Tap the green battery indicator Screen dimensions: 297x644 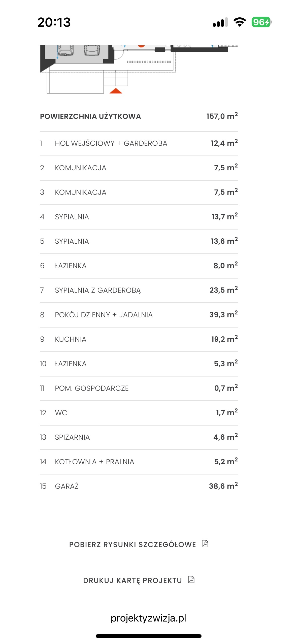click(x=261, y=22)
